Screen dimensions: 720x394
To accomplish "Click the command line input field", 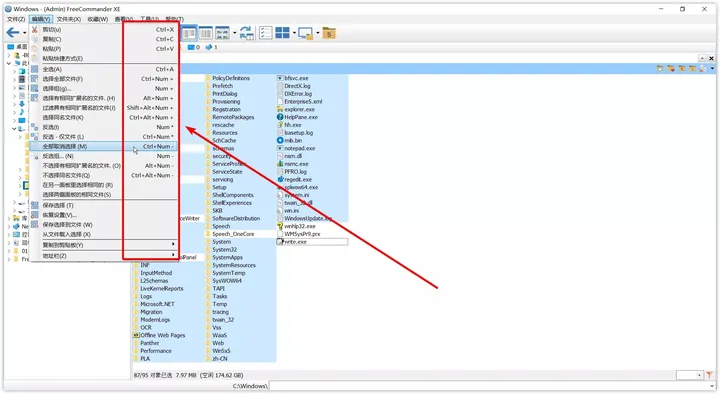I will coord(492,386).
